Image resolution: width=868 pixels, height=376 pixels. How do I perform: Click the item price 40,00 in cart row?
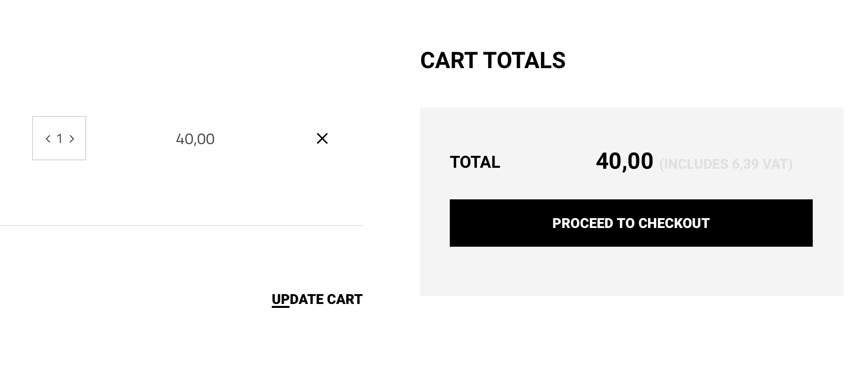click(x=195, y=139)
